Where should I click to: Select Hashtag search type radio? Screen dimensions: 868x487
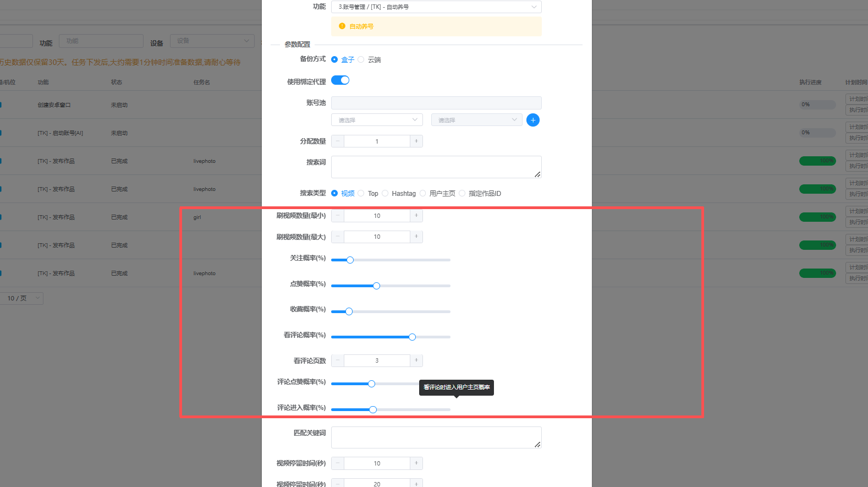[x=385, y=193]
